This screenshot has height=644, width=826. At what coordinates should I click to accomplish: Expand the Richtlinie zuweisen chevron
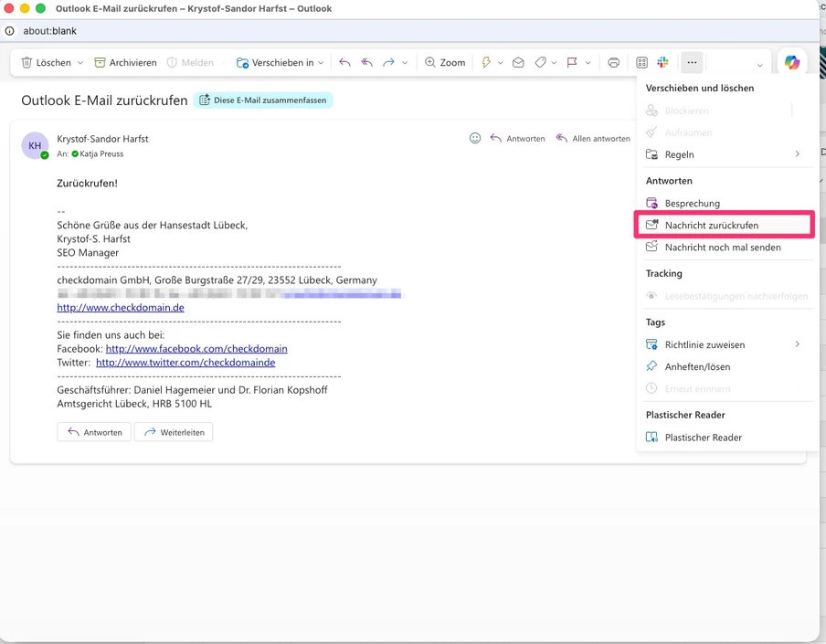pos(798,343)
